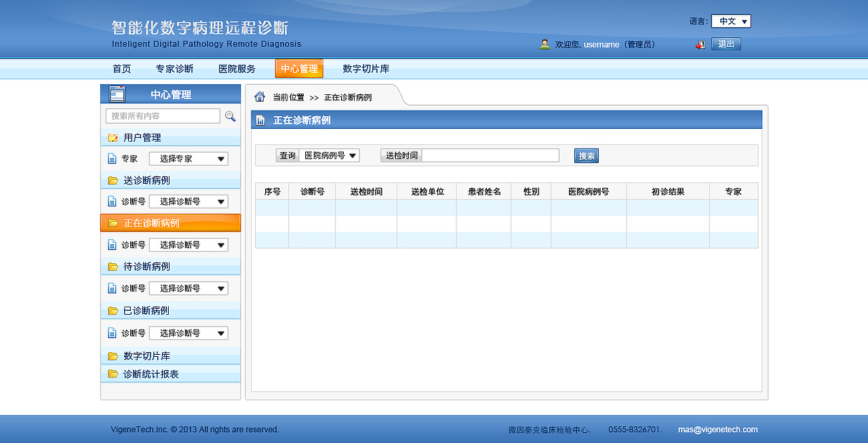This screenshot has width=868, height=443.
Task: Click the magnifier search icon in sidebar
Action: click(x=230, y=116)
